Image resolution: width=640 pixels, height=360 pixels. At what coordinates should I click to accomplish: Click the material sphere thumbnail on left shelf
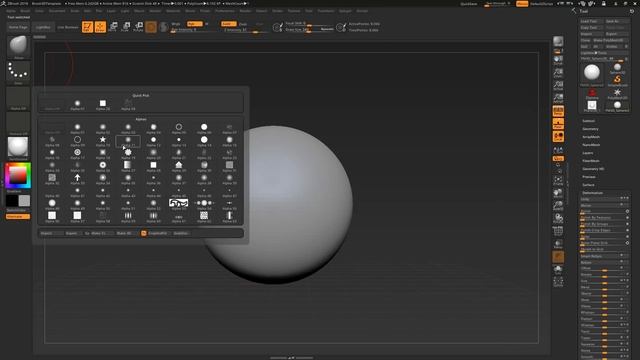[x=18, y=147]
